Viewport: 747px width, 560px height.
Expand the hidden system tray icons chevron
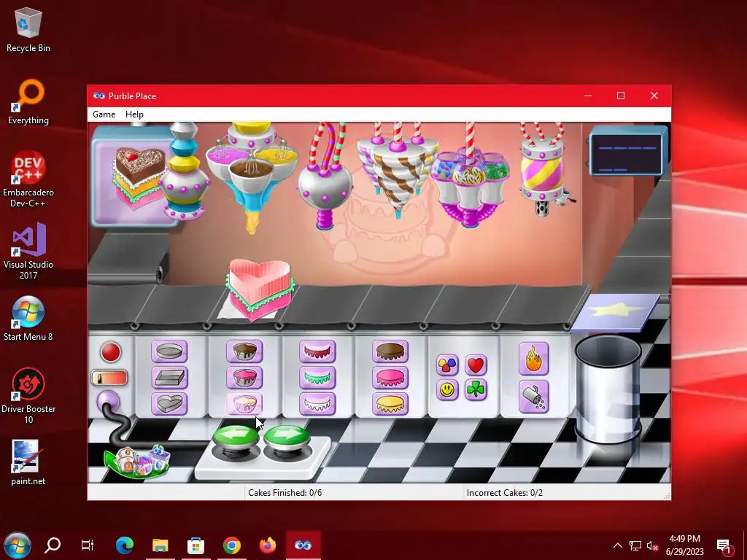pos(617,545)
